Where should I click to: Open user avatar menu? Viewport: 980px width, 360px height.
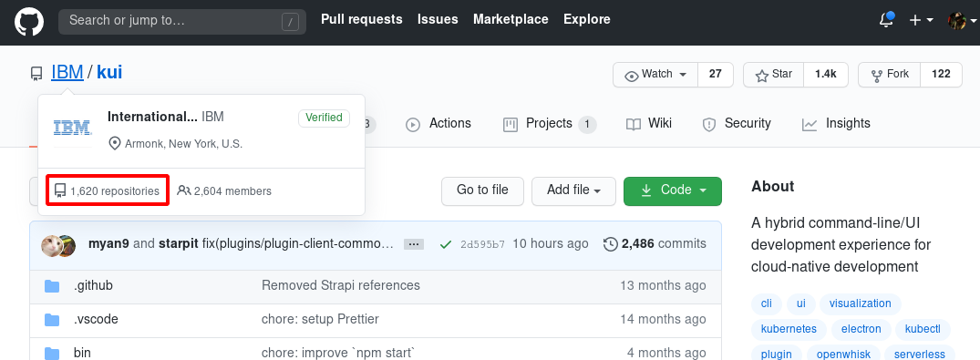pos(962,21)
